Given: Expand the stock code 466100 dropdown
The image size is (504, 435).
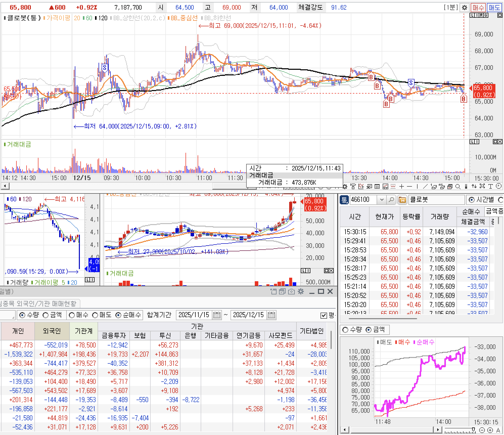Looking at the screenshot, I should click(382, 200).
